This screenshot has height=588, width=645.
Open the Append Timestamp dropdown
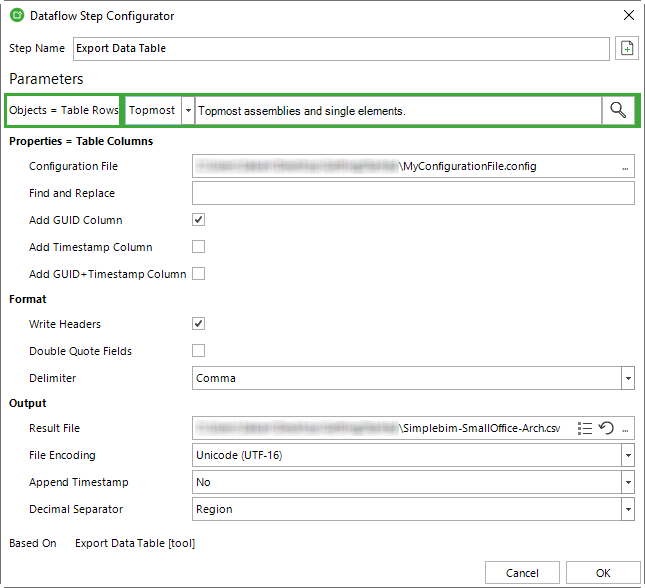(628, 482)
